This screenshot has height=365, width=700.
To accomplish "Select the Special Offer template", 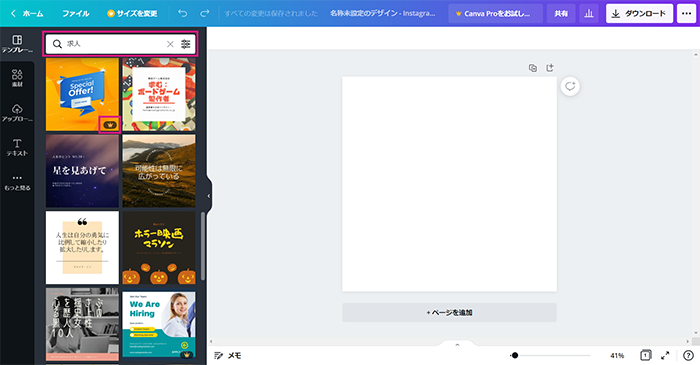I will 82,94.
